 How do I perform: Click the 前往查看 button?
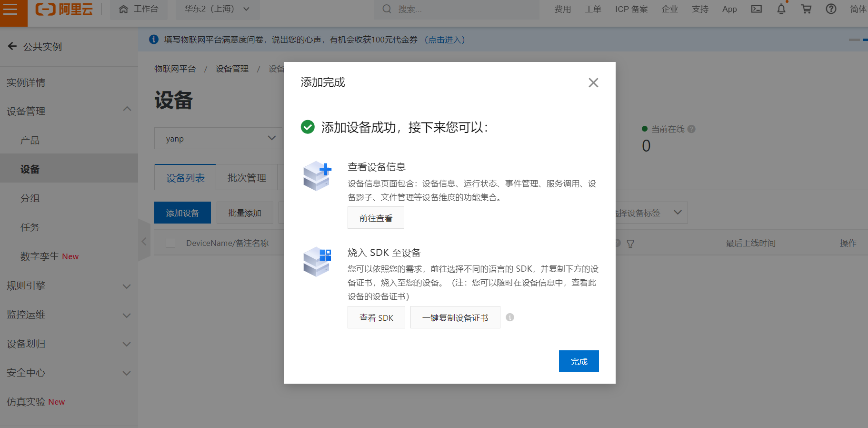pos(376,218)
